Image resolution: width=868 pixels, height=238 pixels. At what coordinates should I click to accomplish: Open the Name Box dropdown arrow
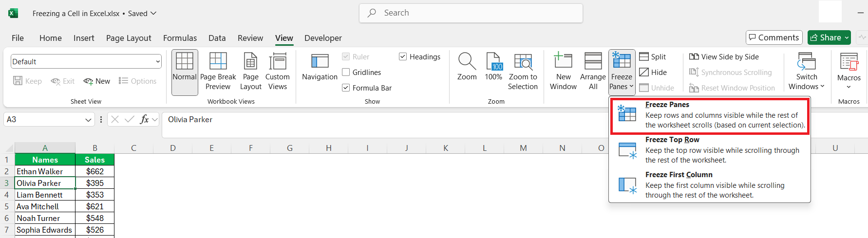point(88,120)
